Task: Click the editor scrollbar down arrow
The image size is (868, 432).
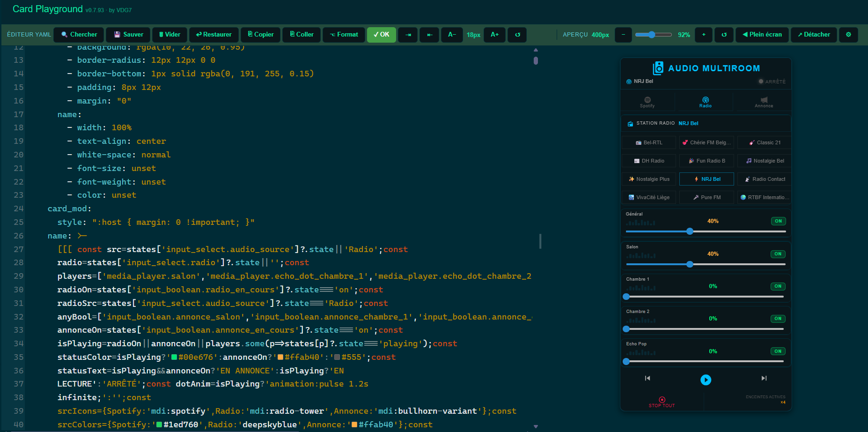Action: pos(536,426)
